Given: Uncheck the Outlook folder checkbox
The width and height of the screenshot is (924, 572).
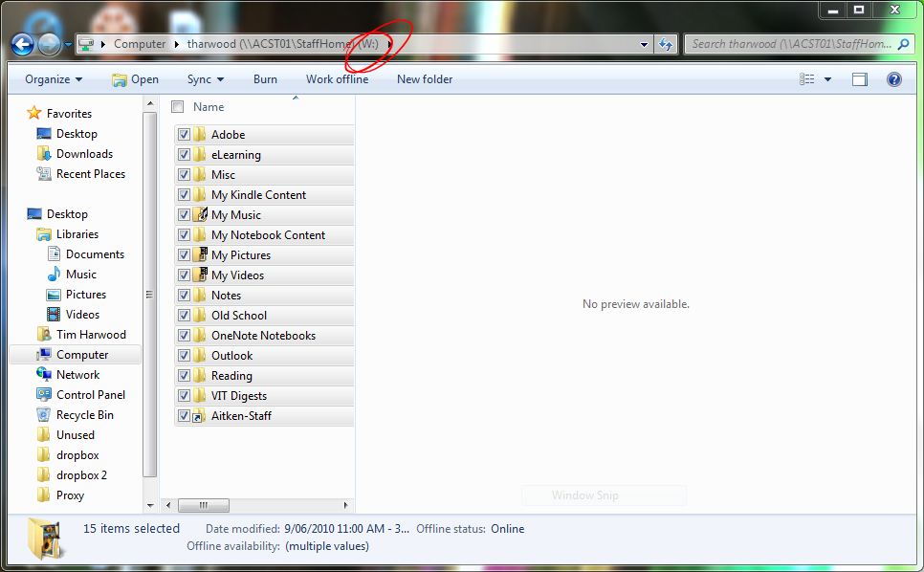Looking at the screenshot, I should (x=184, y=356).
